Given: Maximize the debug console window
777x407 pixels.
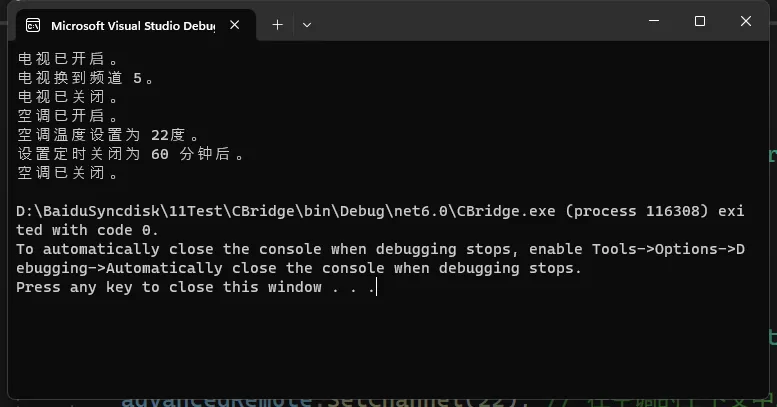Looking at the screenshot, I should click(x=700, y=21).
